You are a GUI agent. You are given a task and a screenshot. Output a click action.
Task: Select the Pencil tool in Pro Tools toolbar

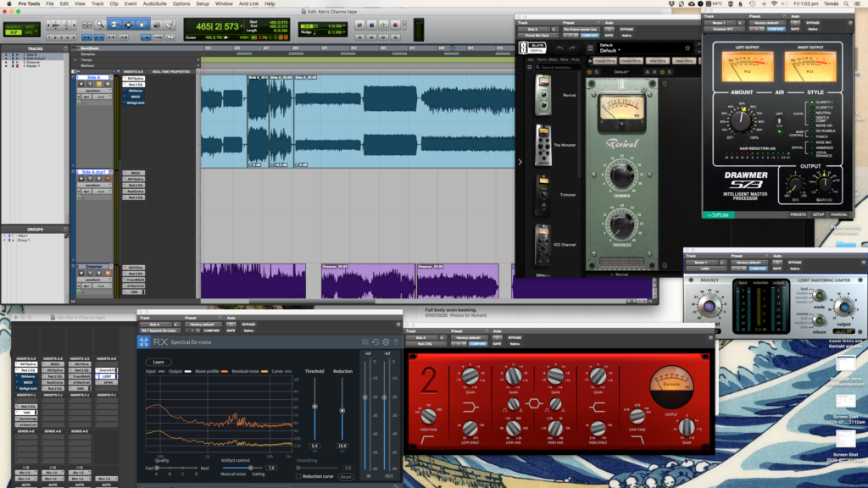170,25
